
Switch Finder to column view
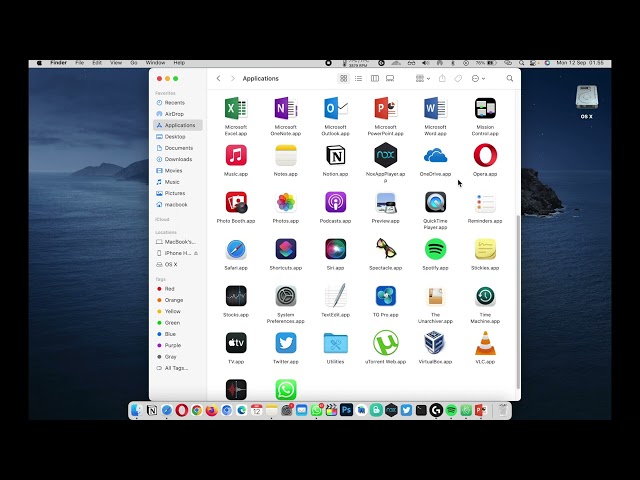click(x=375, y=78)
